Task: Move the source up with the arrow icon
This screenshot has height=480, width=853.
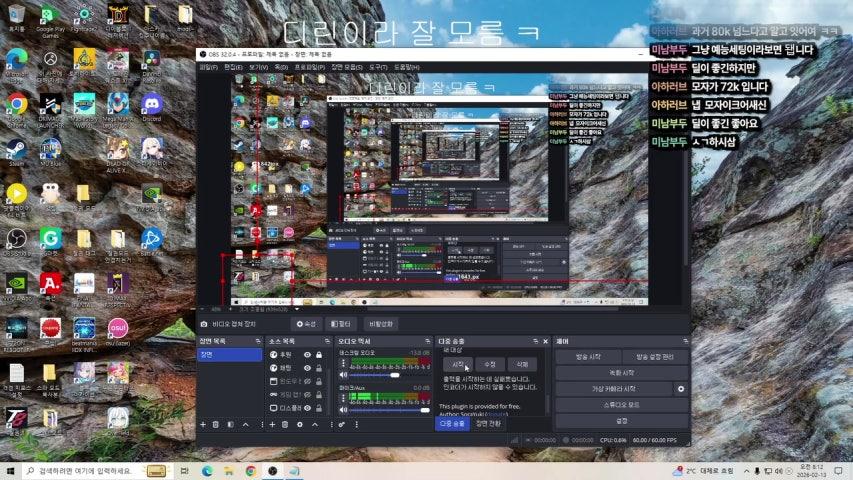Action: pyautogui.click(x=315, y=424)
